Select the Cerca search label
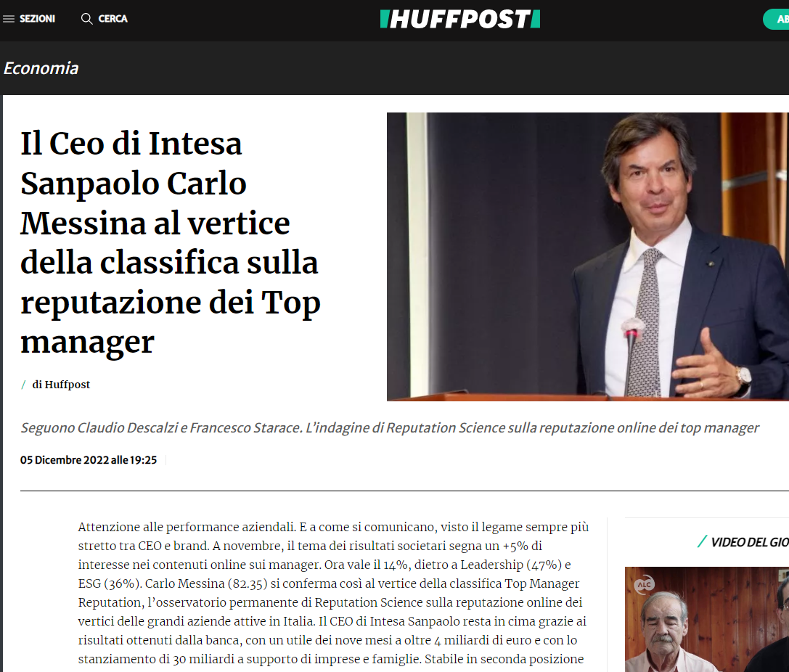This screenshot has width=789, height=672. pyautogui.click(x=113, y=19)
